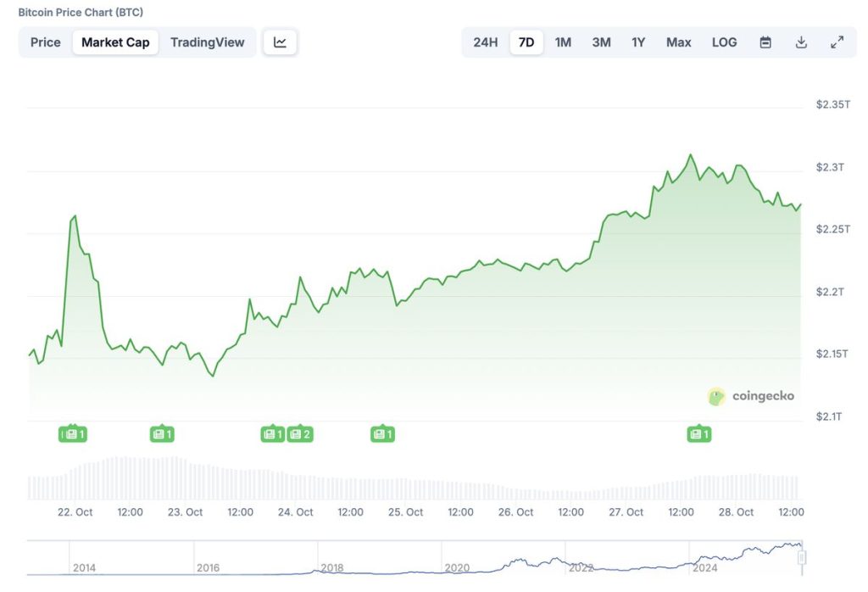Click 2024 on the bottom timeline slider

(706, 567)
